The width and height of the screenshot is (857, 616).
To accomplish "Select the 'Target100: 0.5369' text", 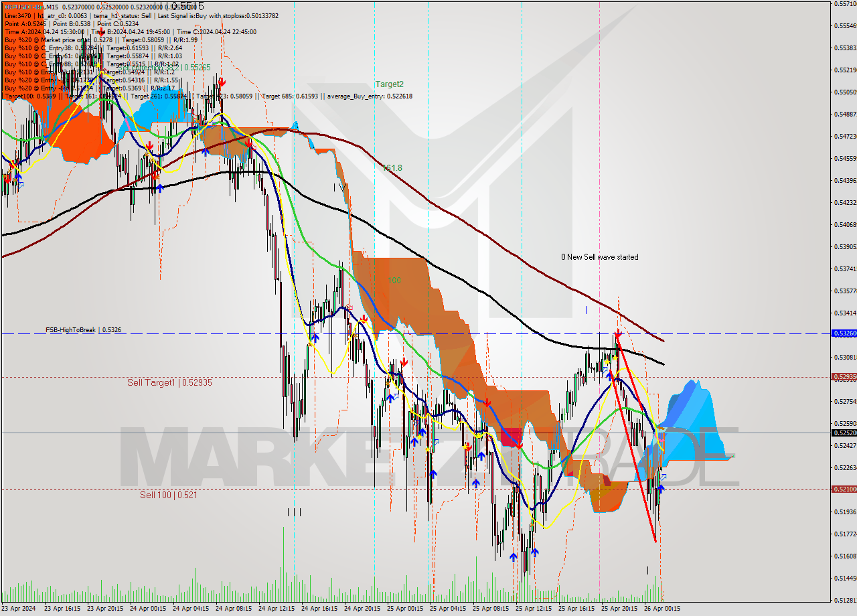I will coord(30,96).
